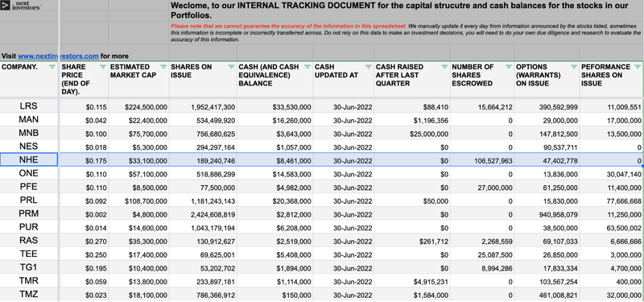Click PRL performance shares 77,666,668
The width and height of the screenshot is (644, 302).
coord(624,201)
